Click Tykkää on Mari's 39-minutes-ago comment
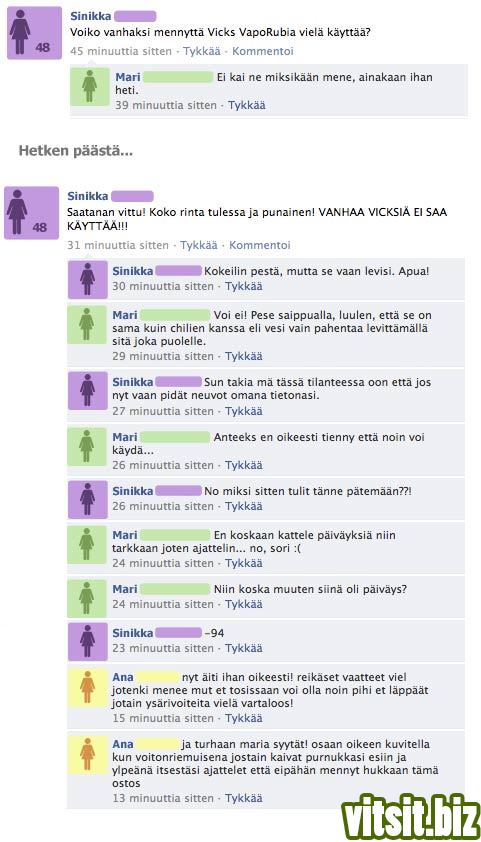 tap(246, 105)
